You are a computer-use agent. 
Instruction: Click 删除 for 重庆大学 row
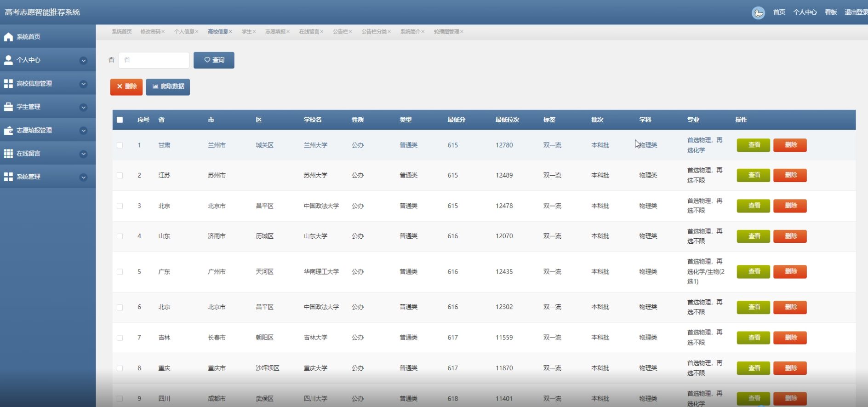pos(790,368)
